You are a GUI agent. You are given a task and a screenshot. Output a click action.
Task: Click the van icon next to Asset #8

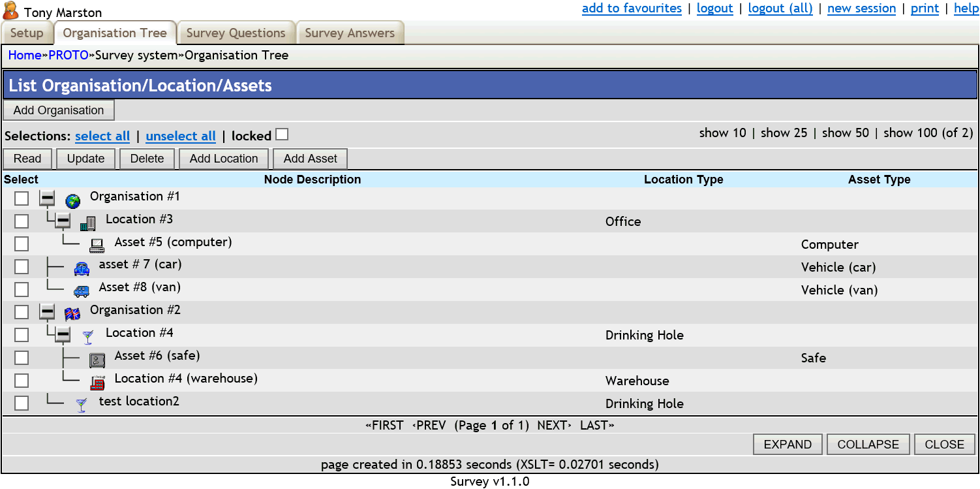pyautogui.click(x=81, y=290)
